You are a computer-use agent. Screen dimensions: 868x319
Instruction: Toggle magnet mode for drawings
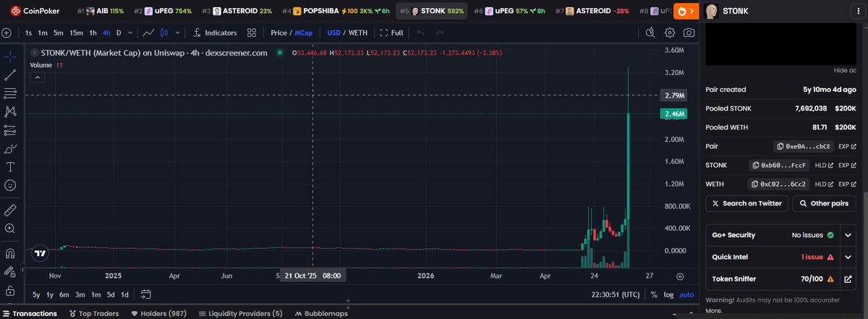tap(10, 254)
